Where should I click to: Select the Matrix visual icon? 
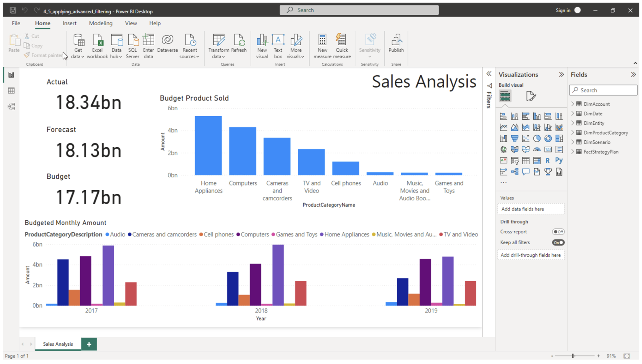point(537,160)
